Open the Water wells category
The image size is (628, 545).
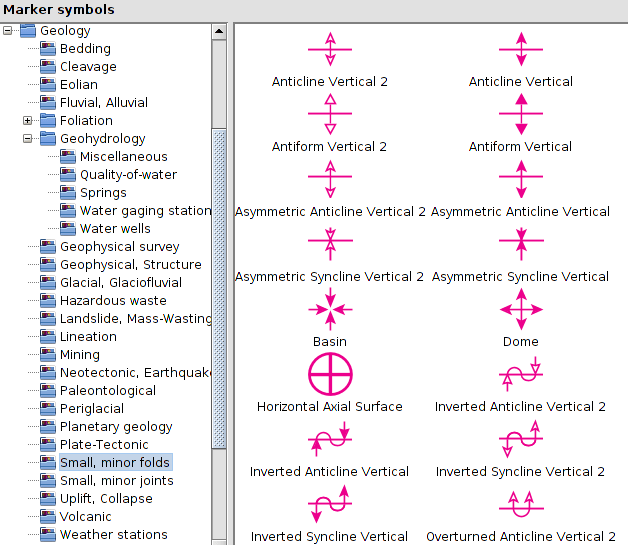115,228
